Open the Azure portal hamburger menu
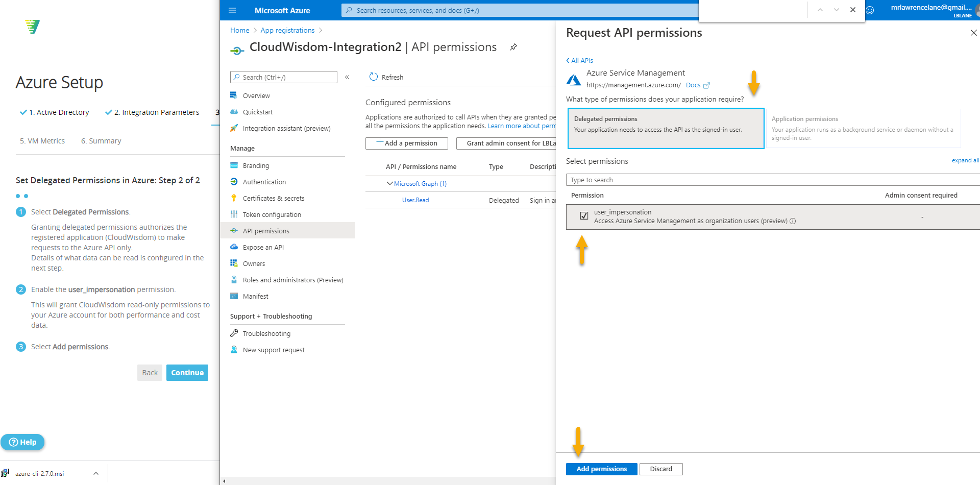The width and height of the screenshot is (980, 485). click(x=232, y=10)
